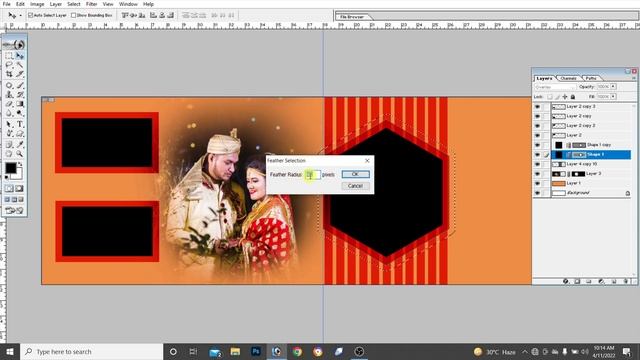Hide the Layer 3 layer

538,174
